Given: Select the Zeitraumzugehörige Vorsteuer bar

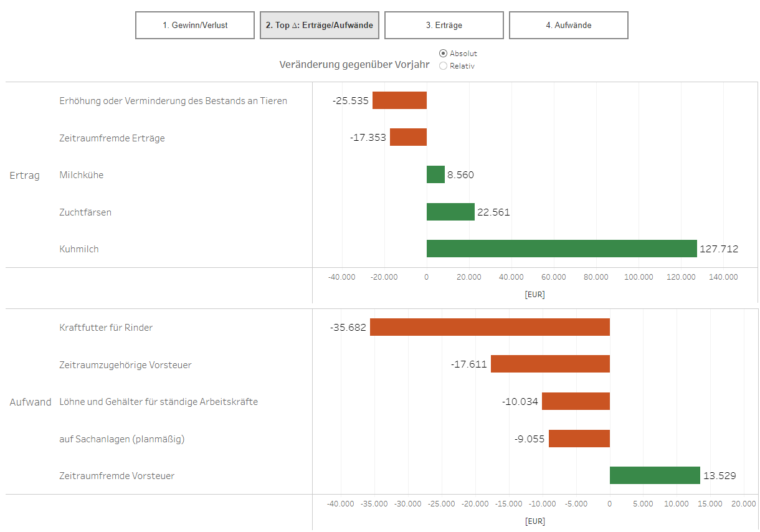Looking at the screenshot, I should point(550,364).
